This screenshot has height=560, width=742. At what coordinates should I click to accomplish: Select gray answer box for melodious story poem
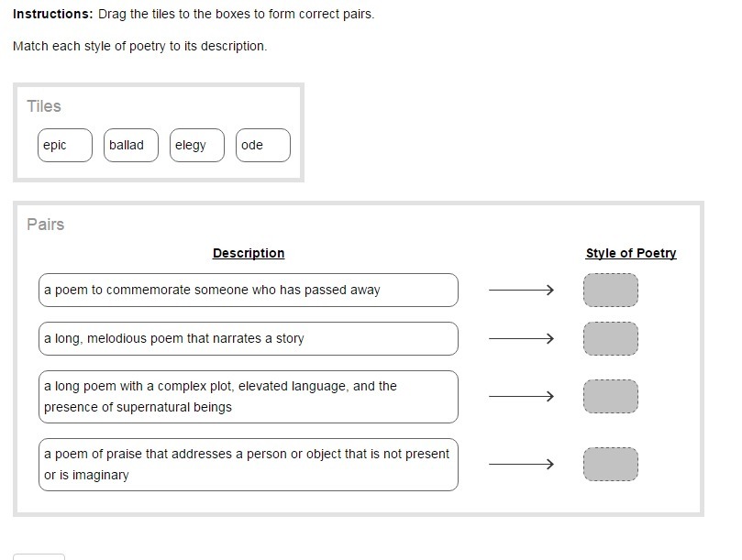pyautogui.click(x=611, y=338)
